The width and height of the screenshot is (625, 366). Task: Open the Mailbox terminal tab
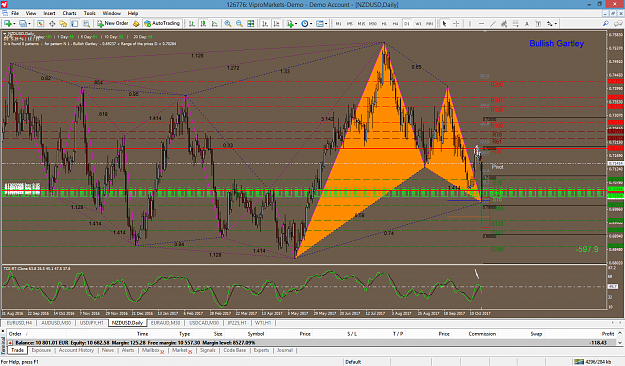pyautogui.click(x=153, y=350)
